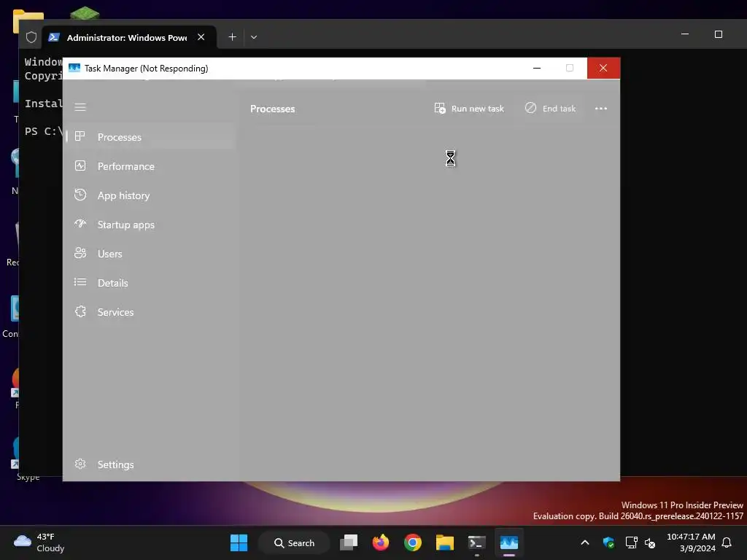Show hidden system tray icons

(585, 542)
